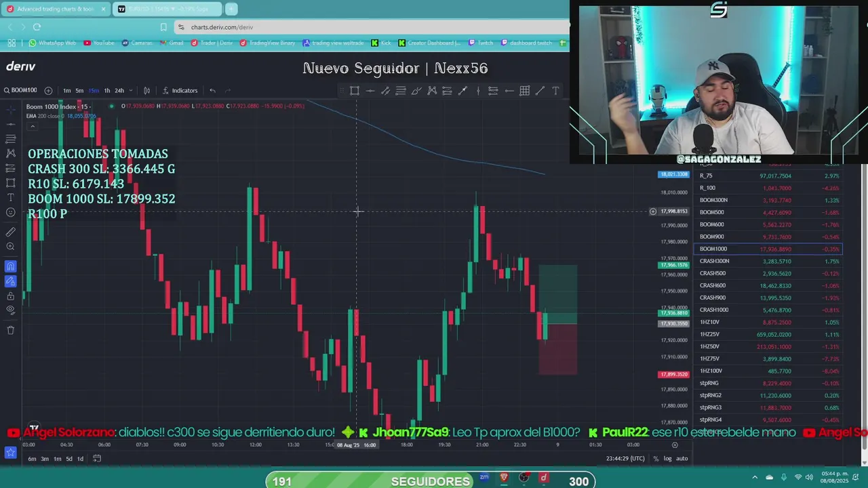Select the Fibonacci retracement tool in floating toolbar
This screenshot has height=488, width=868.
pos(401,91)
